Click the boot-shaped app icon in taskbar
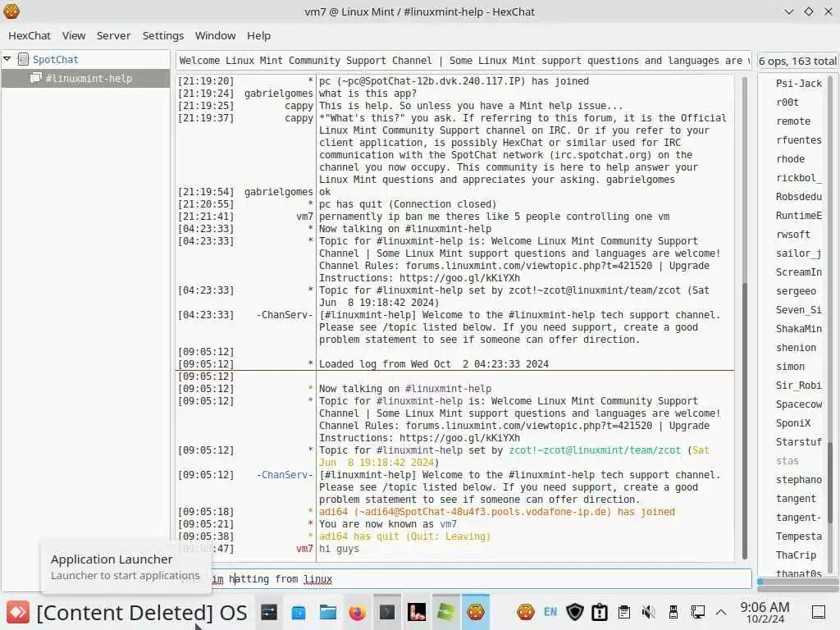The image size is (840, 630). (x=416, y=612)
